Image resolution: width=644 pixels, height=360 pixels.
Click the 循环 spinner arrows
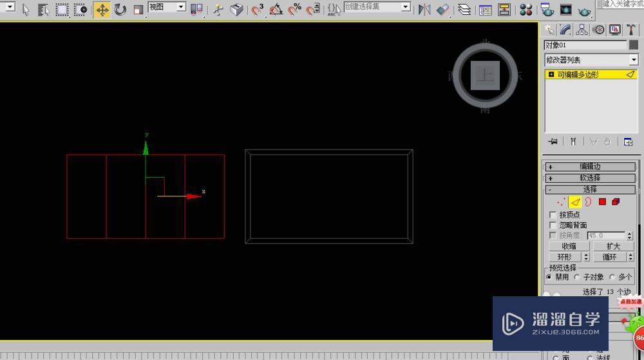[x=630, y=257]
